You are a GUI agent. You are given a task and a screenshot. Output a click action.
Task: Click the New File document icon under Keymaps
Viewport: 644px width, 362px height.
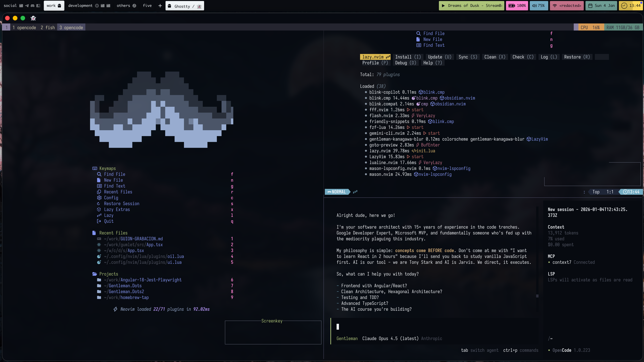pos(99,180)
